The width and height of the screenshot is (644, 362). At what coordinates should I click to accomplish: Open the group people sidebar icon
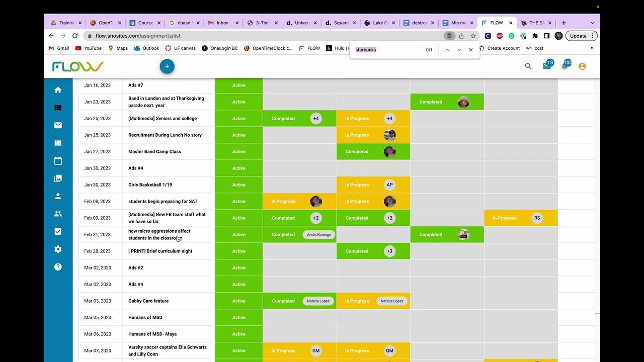(x=58, y=214)
